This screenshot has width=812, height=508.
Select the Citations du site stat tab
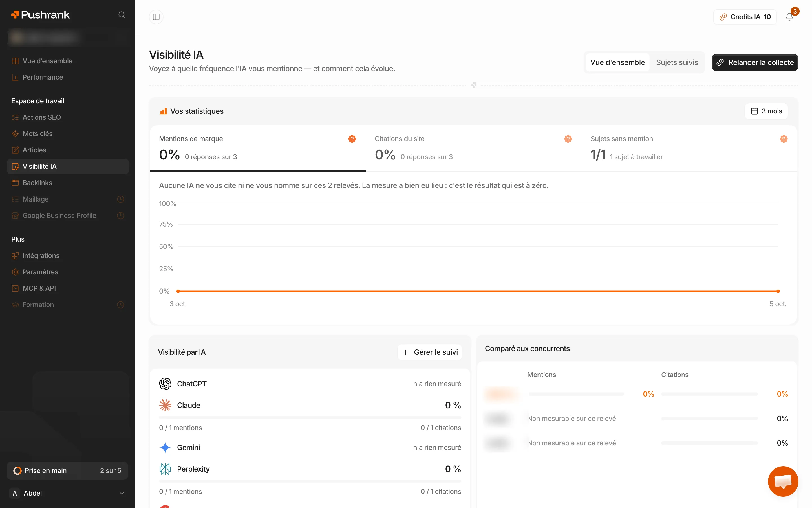pyautogui.click(x=473, y=148)
